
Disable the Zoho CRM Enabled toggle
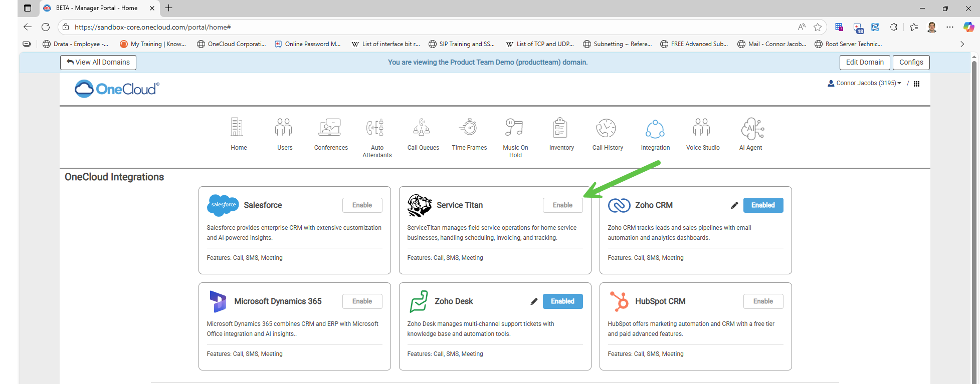763,205
